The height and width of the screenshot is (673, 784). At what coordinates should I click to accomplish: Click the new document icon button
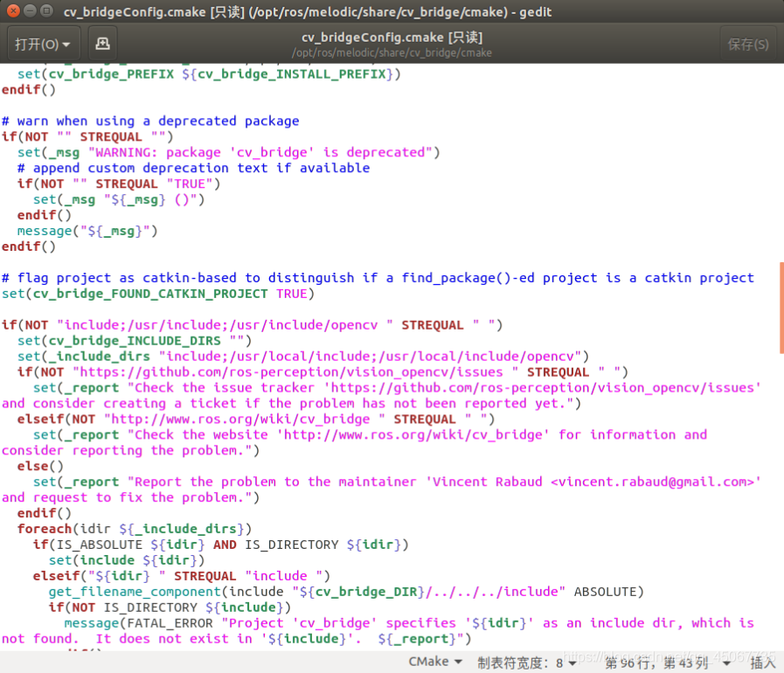pos(102,45)
